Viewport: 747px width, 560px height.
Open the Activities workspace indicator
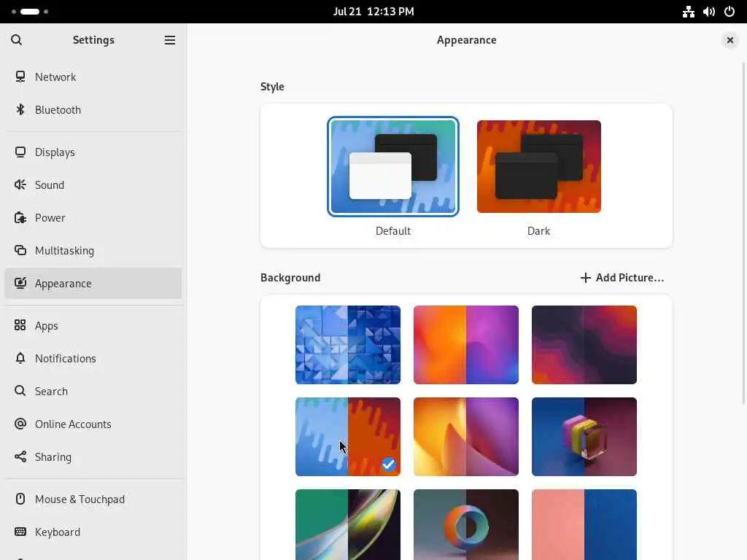coord(29,12)
